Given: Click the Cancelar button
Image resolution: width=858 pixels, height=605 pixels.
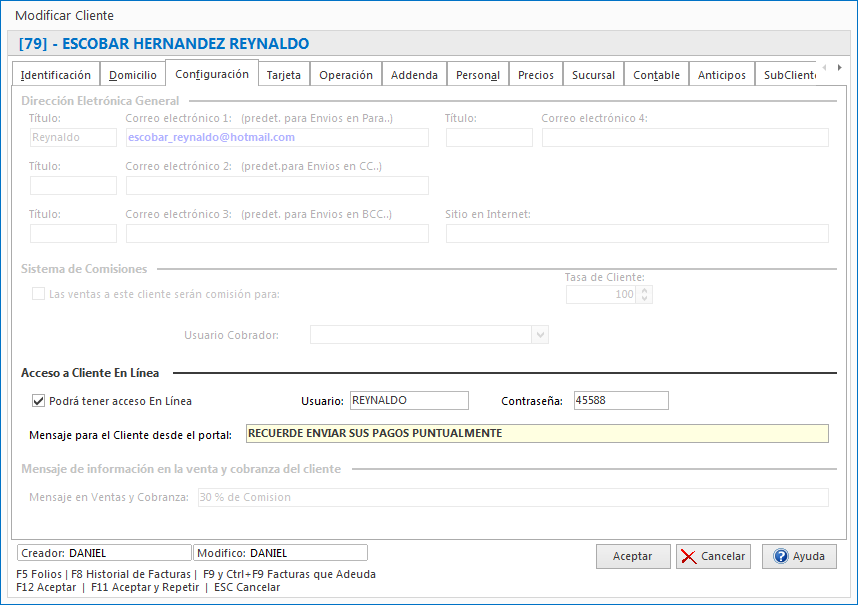Looking at the screenshot, I should (x=713, y=556).
